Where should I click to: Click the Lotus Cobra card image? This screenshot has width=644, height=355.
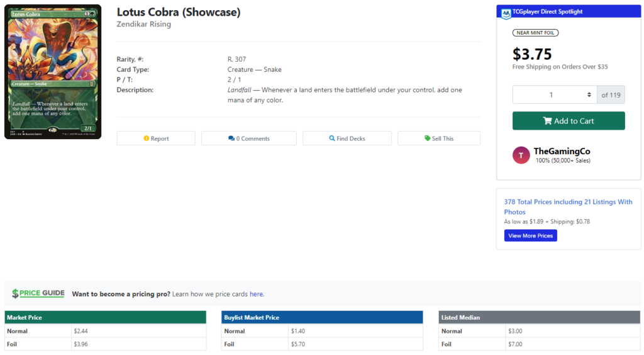tap(53, 72)
